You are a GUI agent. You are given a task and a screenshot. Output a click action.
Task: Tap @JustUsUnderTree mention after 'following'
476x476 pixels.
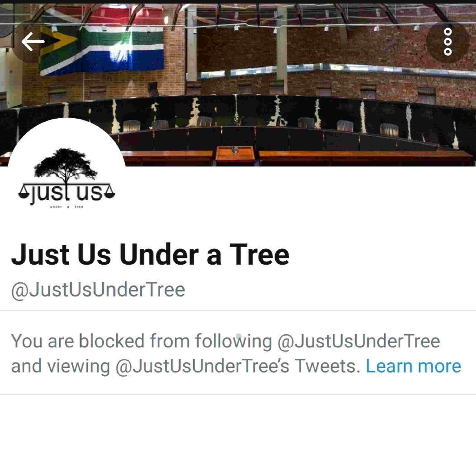[359, 341]
